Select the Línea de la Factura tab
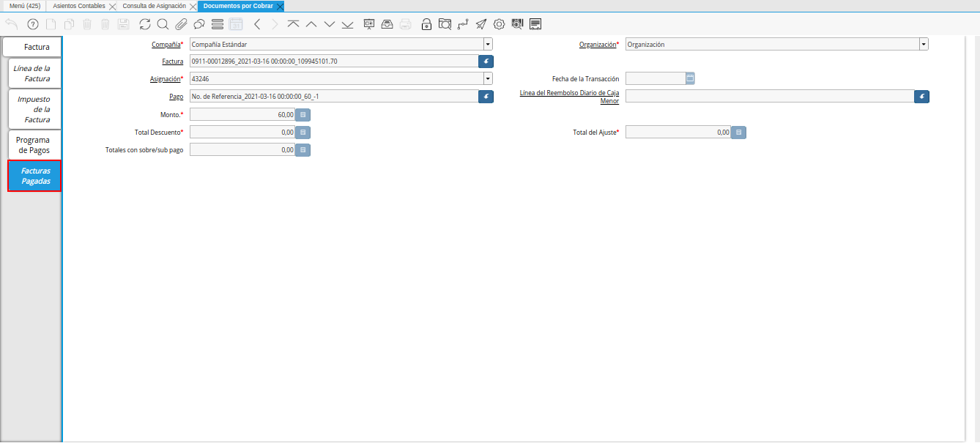 (x=33, y=73)
